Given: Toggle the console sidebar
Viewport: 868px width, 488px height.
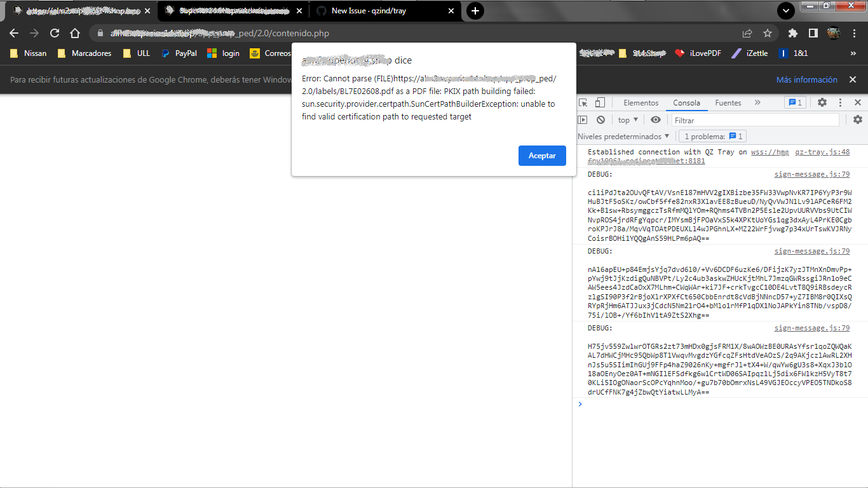Looking at the screenshot, I should tap(583, 120).
